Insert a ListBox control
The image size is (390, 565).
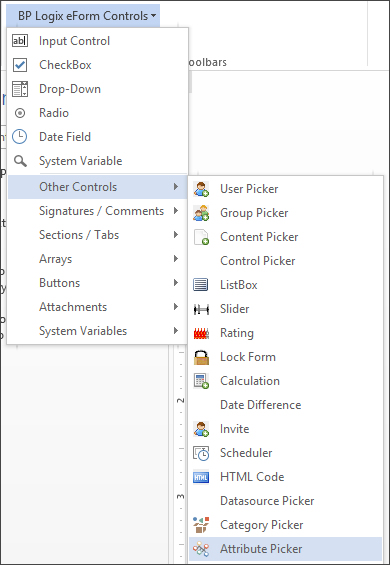coord(285,285)
